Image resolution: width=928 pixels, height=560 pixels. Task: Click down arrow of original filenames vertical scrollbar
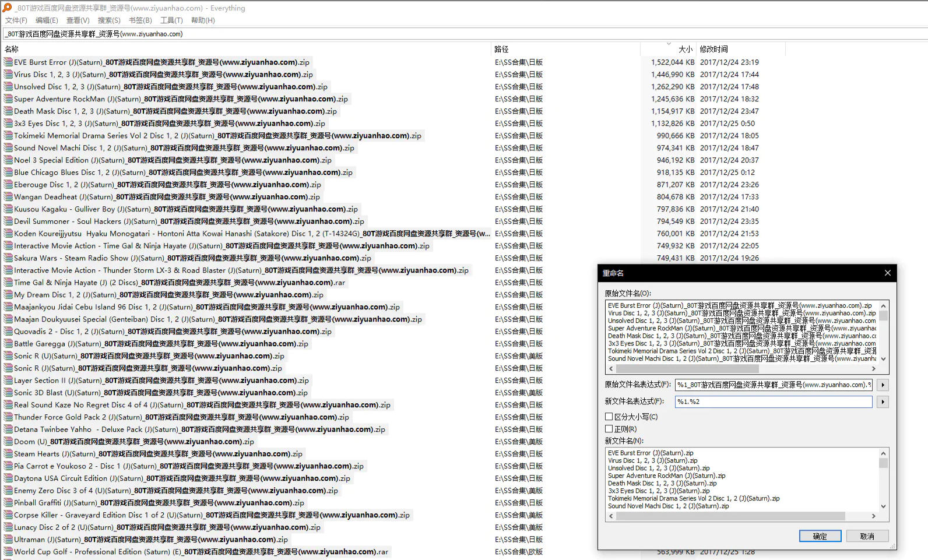pos(883,359)
